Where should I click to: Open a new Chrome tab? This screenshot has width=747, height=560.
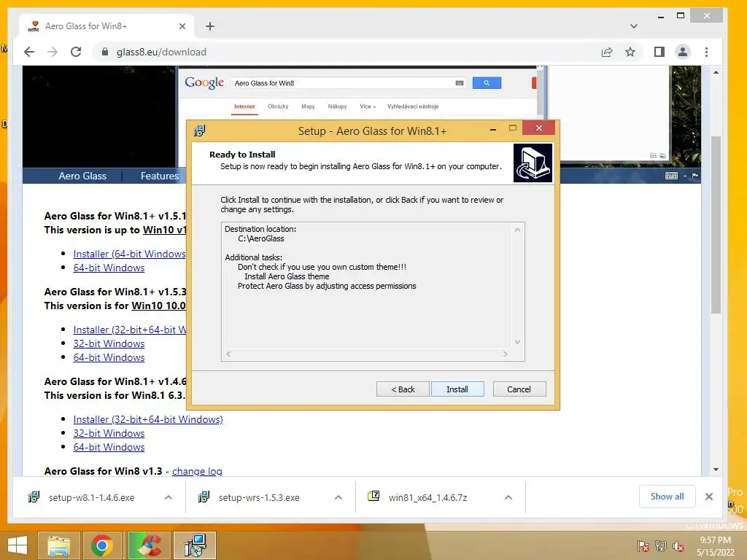click(210, 26)
